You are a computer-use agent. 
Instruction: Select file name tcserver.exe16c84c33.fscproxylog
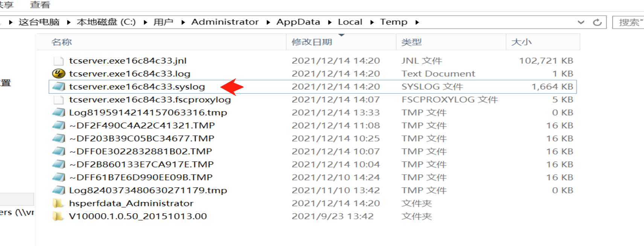coord(150,100)
